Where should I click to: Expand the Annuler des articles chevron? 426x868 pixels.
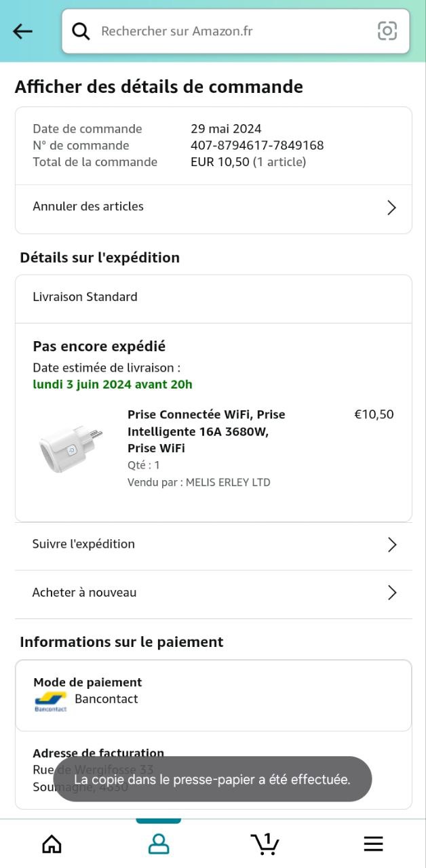click(391, 208)
